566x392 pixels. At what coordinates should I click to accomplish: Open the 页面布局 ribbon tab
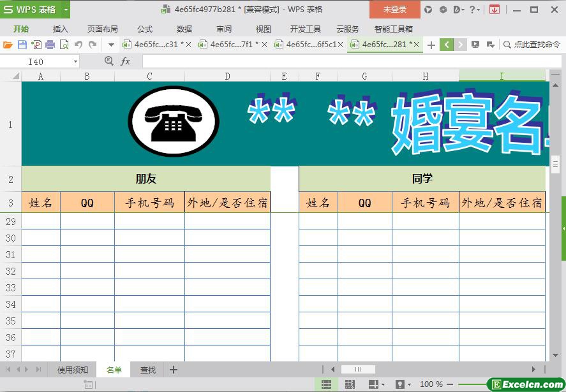pyautogui.click(x=103, y=29)
